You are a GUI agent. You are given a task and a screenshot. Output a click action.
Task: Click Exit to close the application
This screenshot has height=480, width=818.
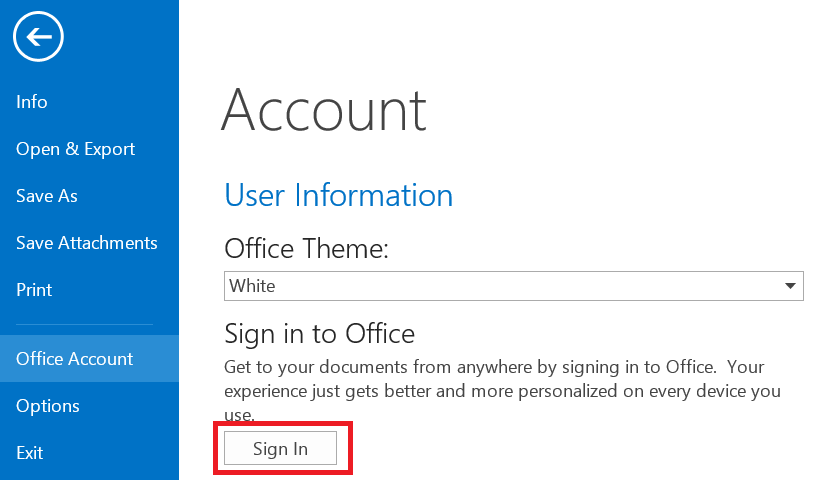(30, 453)
